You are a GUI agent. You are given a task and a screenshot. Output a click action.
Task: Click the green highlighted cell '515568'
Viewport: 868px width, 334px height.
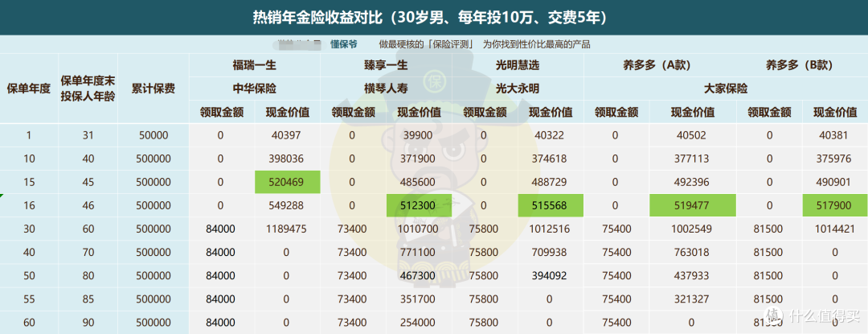[551, 205]
